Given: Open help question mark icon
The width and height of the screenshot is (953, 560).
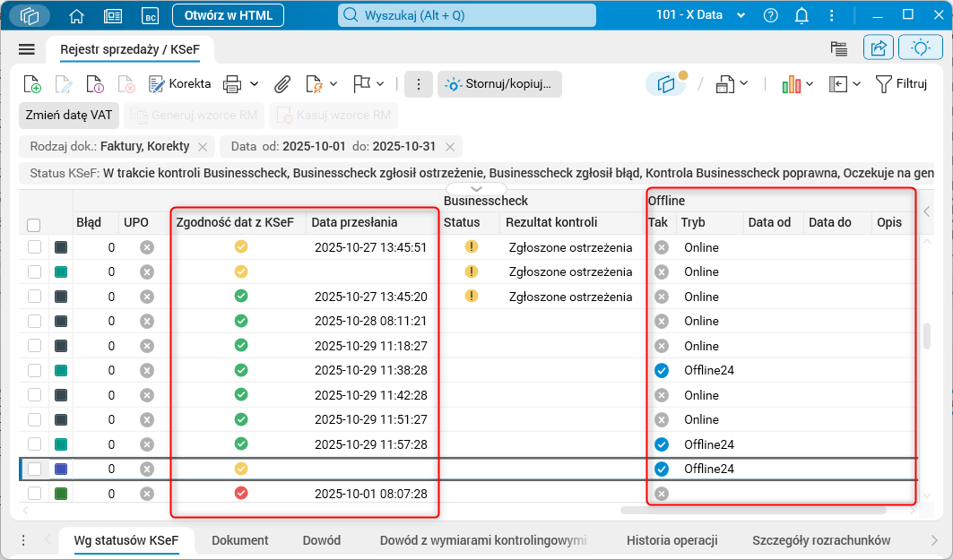Looking at the screenshot, I should tap(770, 16).
